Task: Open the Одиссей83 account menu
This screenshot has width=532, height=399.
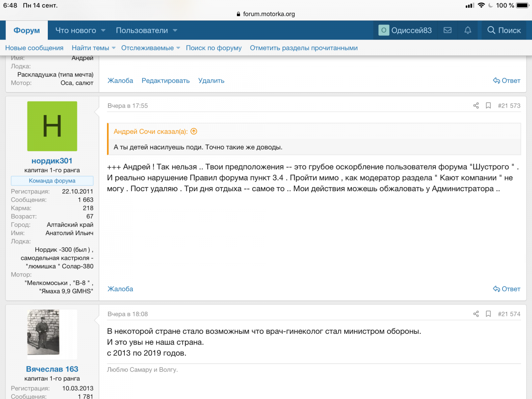Action: point(405,30)
